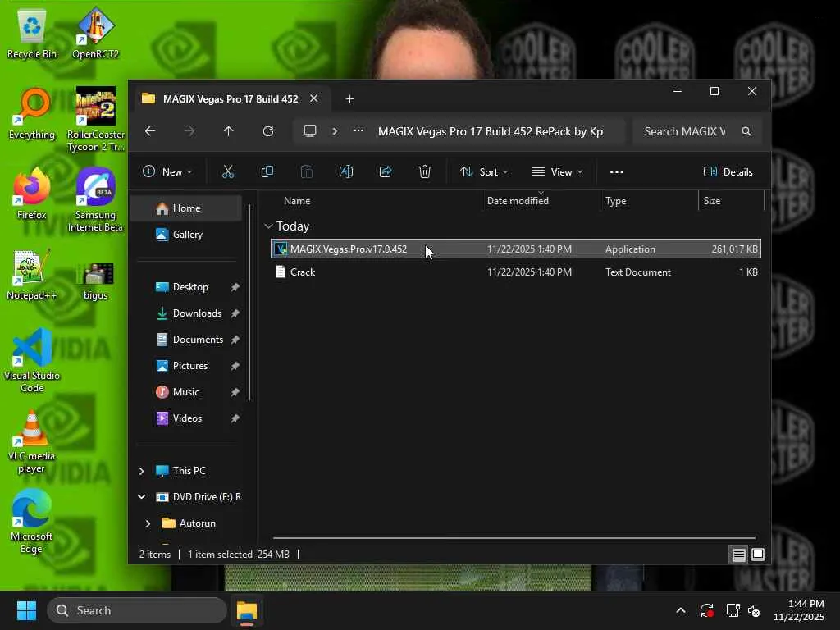Switch to large thumbnails view icon in status bar

point(758,555)
